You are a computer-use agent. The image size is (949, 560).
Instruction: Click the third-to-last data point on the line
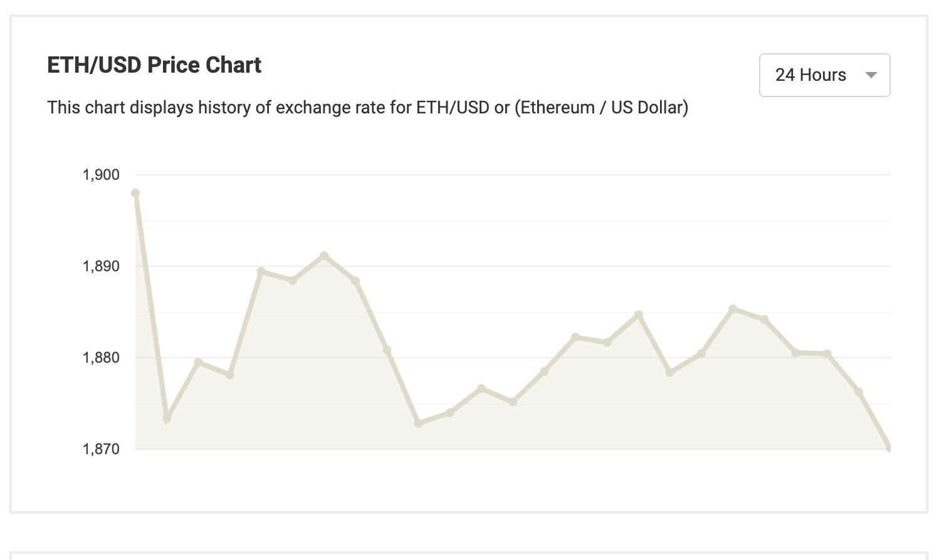click(827, 354)
